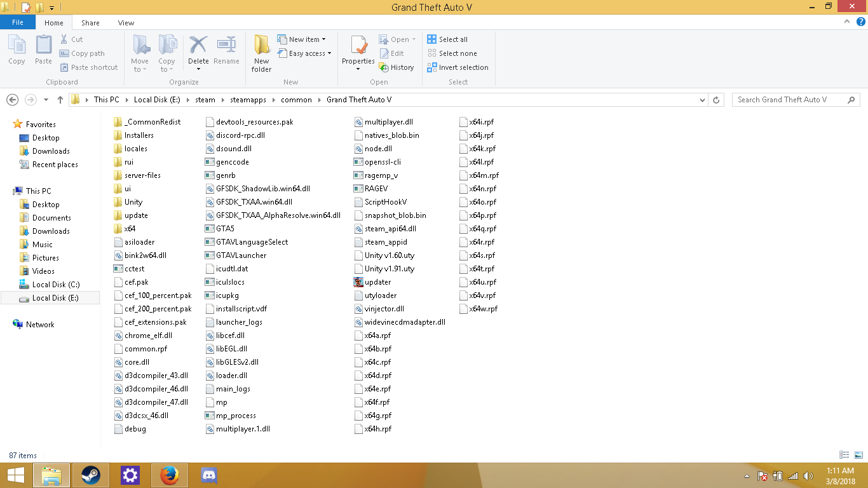
Task: Click Select all in ribbon
Action: 447,39
